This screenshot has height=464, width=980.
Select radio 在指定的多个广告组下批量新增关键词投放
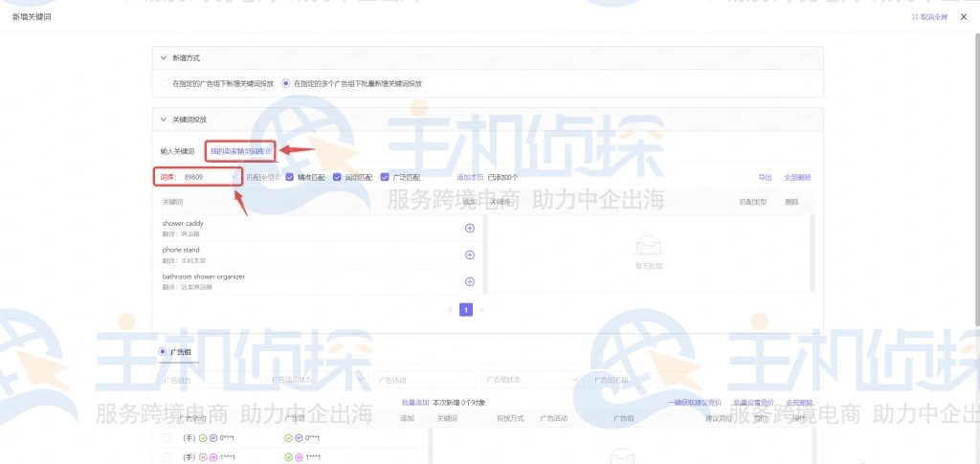285,83
